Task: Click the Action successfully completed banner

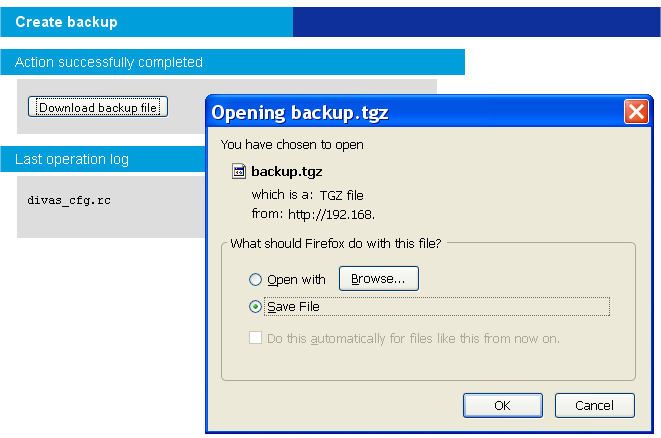Action: [109, 62]
